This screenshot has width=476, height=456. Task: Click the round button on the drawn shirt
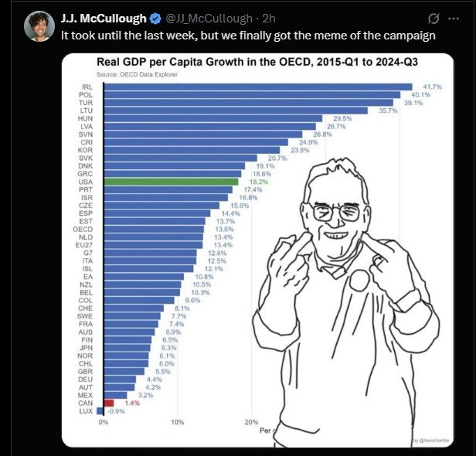[x=359, y=281]
